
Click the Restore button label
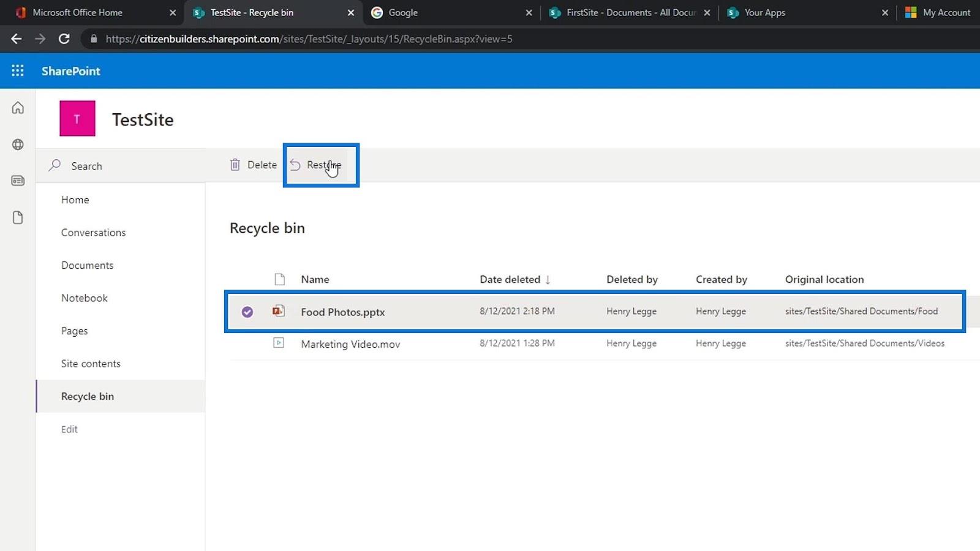(324, 165)
